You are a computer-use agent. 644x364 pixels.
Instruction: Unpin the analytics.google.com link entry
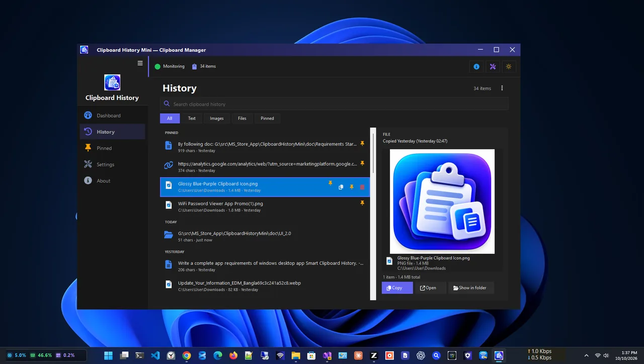[x=362, y=164]
